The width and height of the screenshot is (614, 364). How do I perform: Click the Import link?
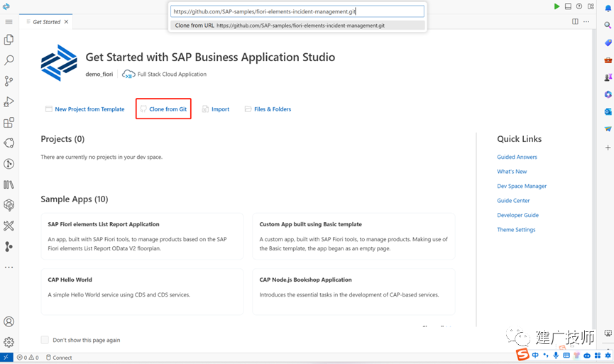click(216, 109)
